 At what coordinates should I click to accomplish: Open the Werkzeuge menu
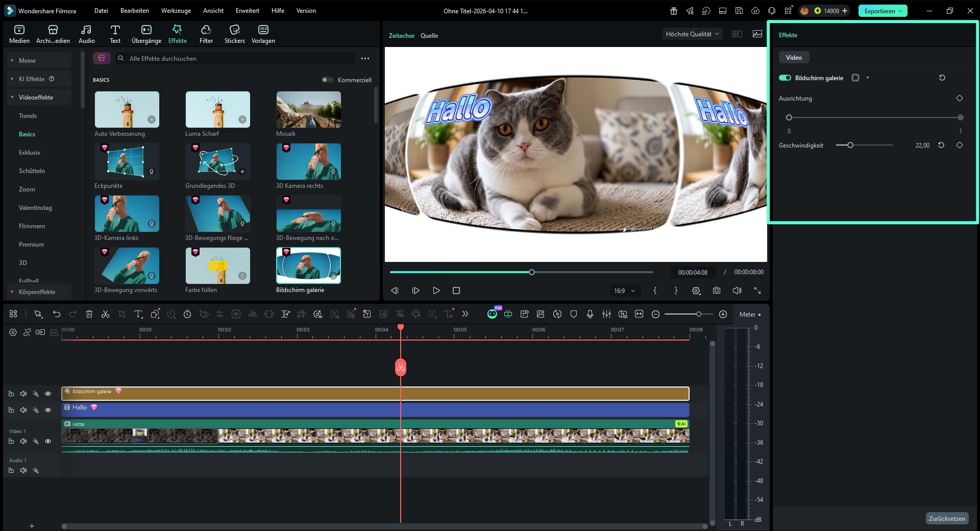(176, 11)
